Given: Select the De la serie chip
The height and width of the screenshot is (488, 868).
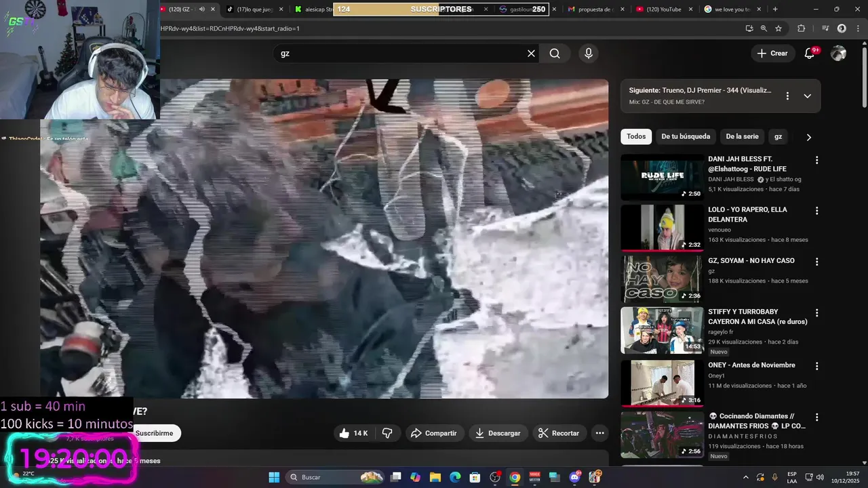Looking at the screenshot, I should click(x=742, y=137).
